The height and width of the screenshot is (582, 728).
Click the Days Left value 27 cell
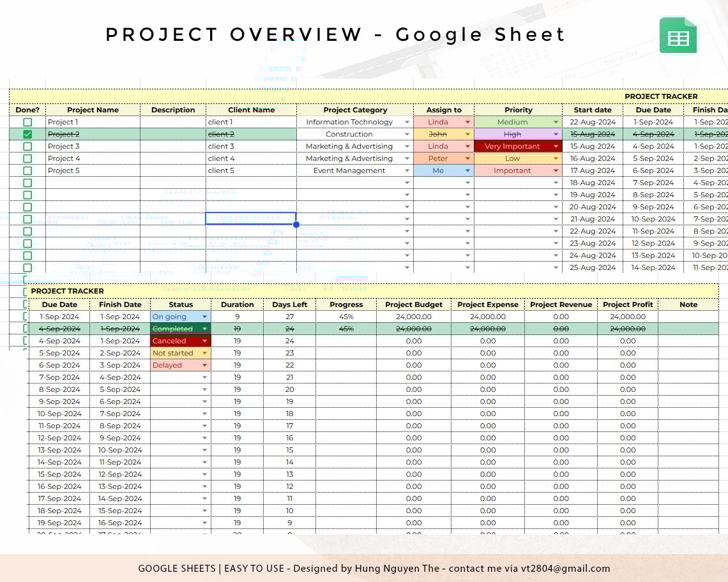pyautogui.click(x=290, y=317)
